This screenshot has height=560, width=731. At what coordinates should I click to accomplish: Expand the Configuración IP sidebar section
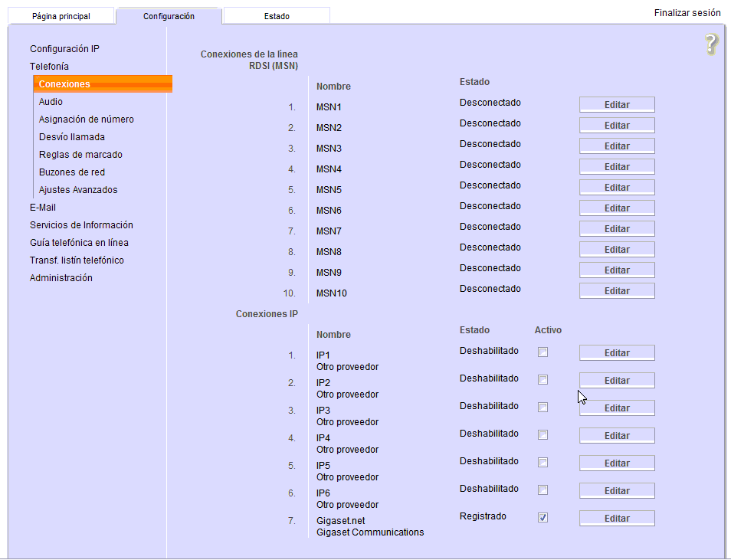(x=64, y=49)
